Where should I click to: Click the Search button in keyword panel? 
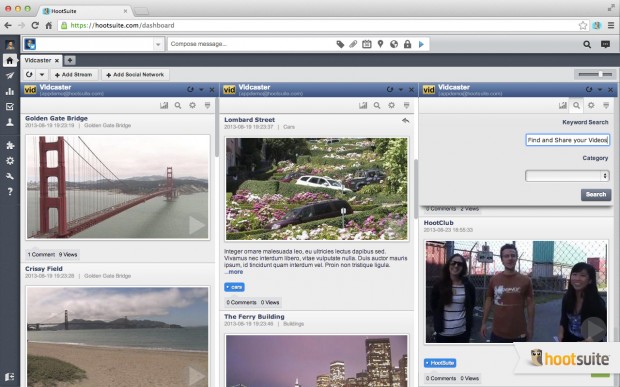(x=596, y=194)
